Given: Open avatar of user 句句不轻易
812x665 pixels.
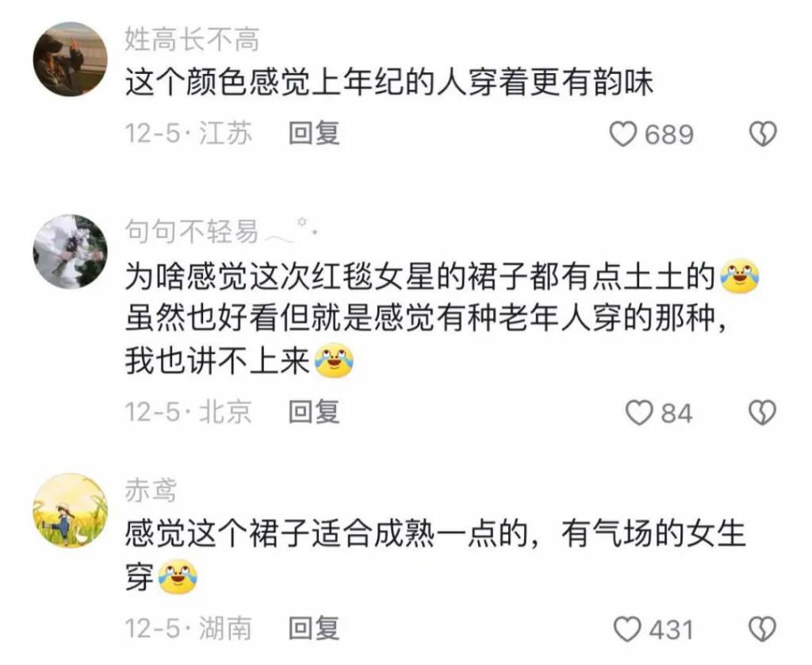Looking at the screenshot, I should coord(71,252).
